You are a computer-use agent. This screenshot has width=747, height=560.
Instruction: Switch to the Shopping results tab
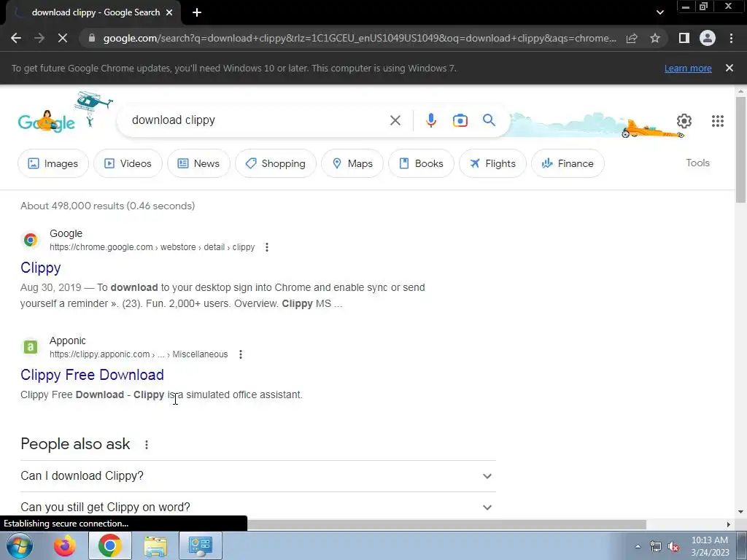(x=275, y=163)
